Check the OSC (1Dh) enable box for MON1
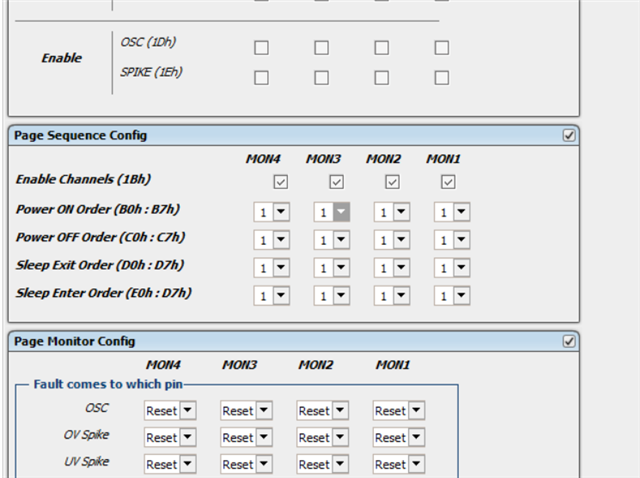 point(442,48)
